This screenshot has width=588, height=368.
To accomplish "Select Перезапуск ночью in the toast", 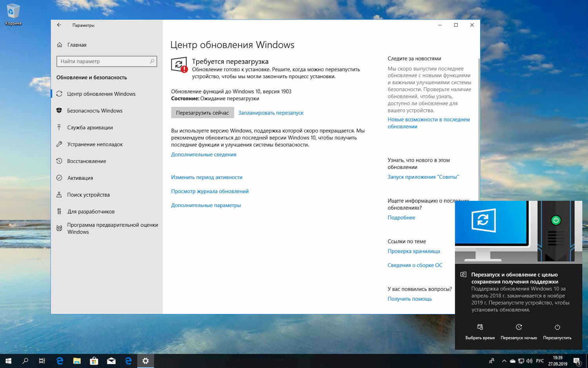I will [519, 331].
